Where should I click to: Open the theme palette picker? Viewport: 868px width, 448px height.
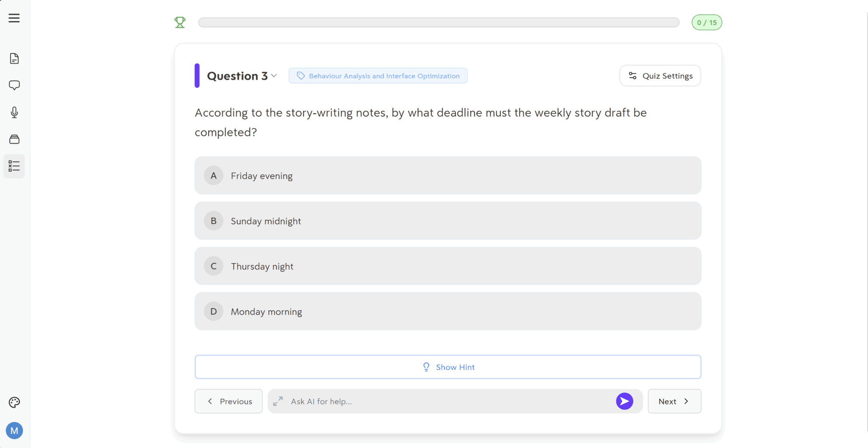pyautogui.click(x=14, y=402)
